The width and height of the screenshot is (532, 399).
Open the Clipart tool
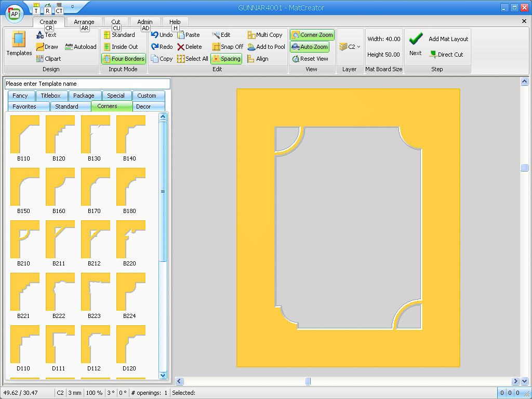point(41,59)
